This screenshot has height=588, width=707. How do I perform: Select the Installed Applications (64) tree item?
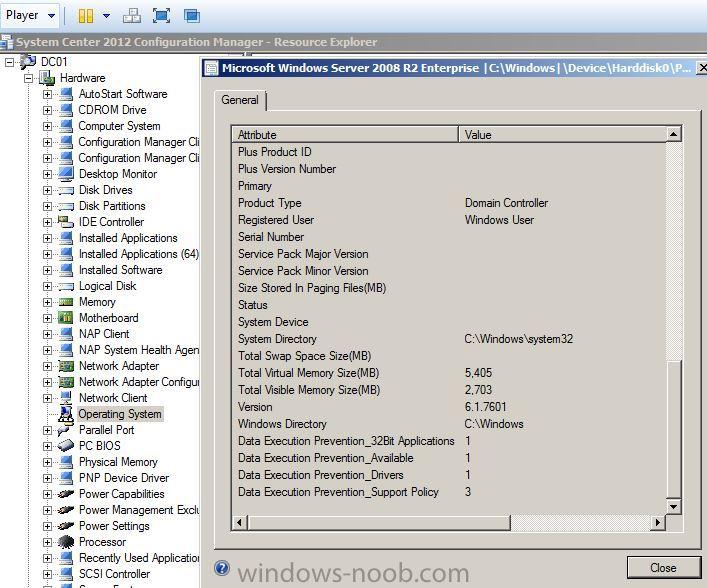click(139, 254)
